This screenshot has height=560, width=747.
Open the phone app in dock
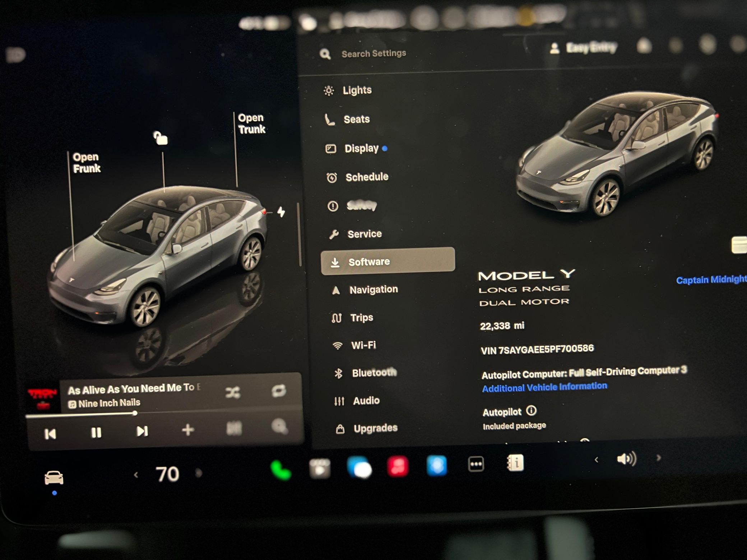pos(280,470)
